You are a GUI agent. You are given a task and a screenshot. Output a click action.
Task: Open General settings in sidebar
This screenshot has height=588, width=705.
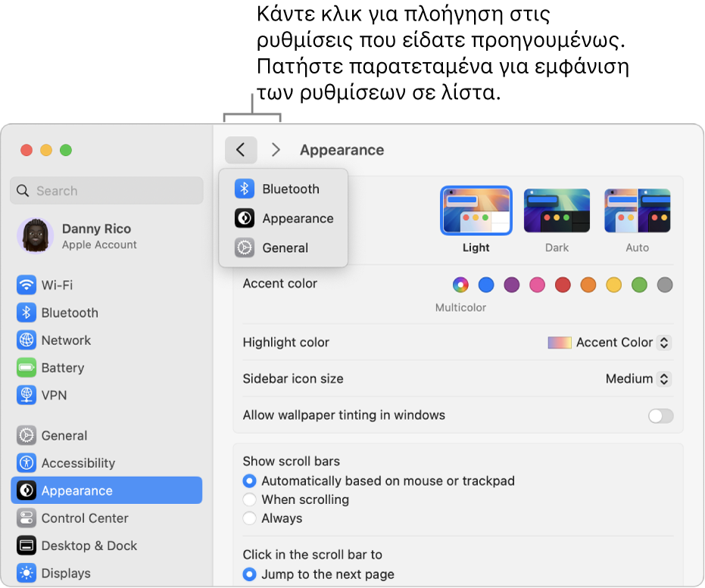point(107,435)
